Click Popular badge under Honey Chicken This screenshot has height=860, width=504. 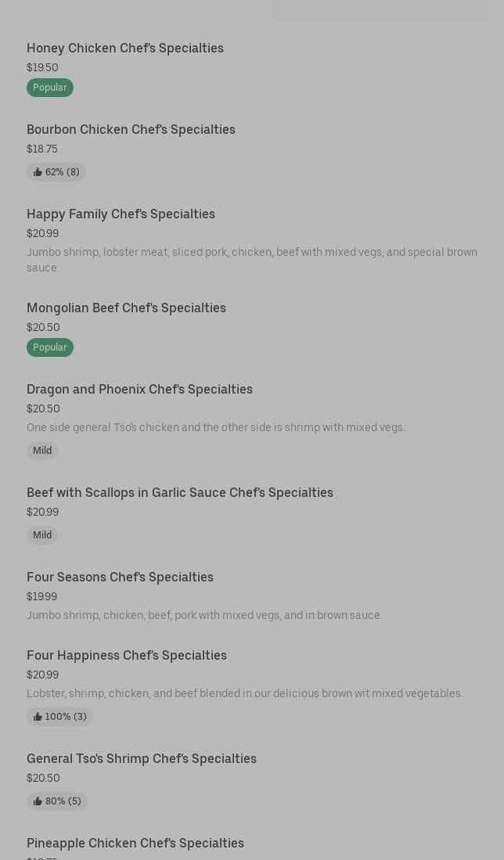pos(50,88)
